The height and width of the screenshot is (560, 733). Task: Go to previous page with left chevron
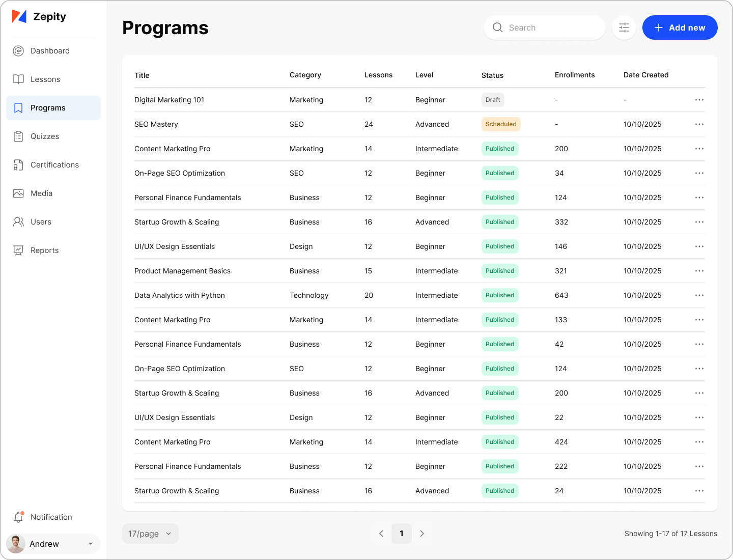click(x=381, y=534)
